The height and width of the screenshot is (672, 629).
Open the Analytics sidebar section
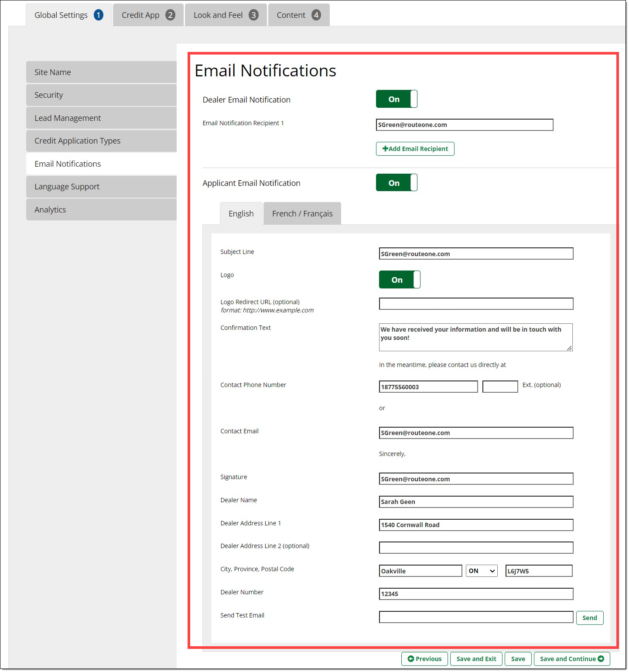point(101,210)
